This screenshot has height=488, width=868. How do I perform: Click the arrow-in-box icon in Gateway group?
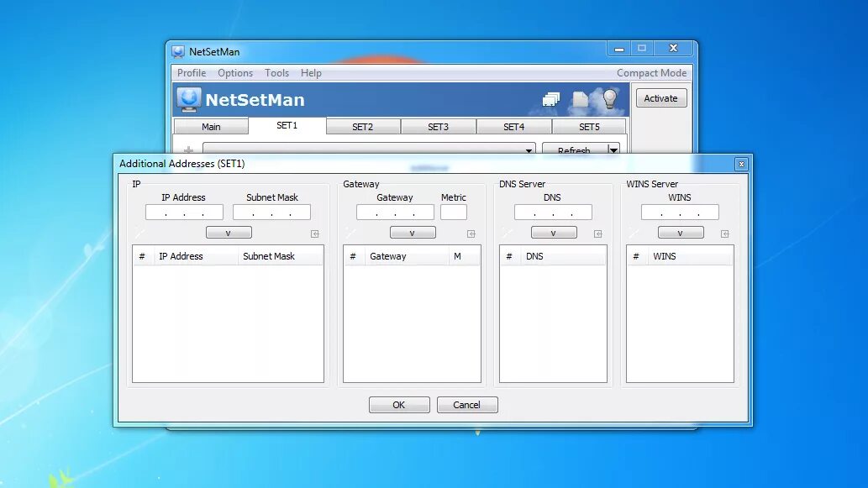point(471,234)
